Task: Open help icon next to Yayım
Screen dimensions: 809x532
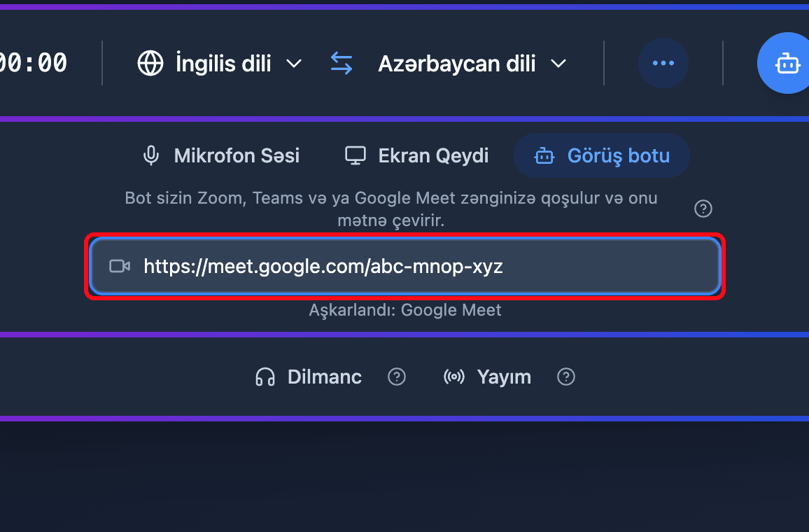Action: pos(565,377)
